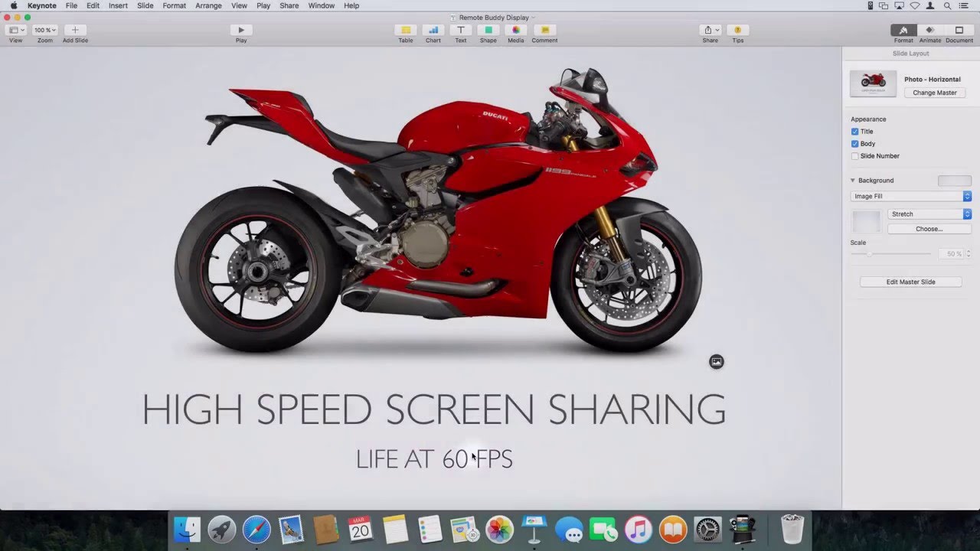The width and height of the screenshot is (980, 551).
Task: Insert a Chart from the toolbar
Action: coord(433,30)
